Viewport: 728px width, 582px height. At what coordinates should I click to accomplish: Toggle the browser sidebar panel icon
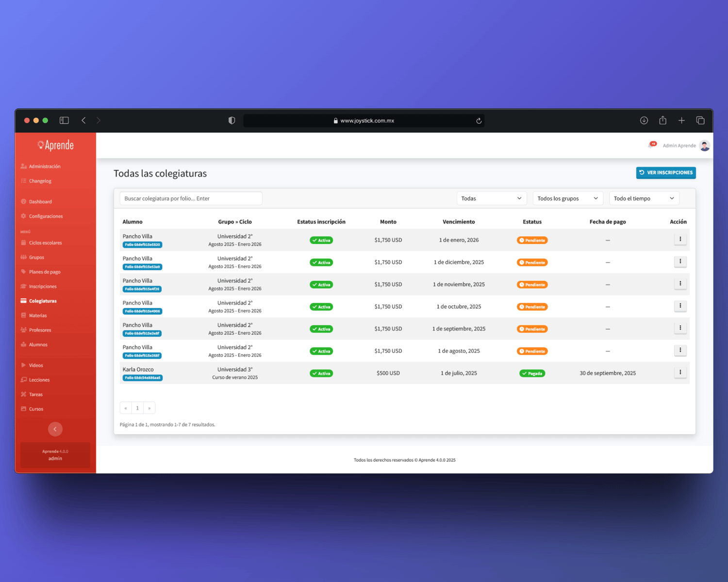[x=64, y=120]
